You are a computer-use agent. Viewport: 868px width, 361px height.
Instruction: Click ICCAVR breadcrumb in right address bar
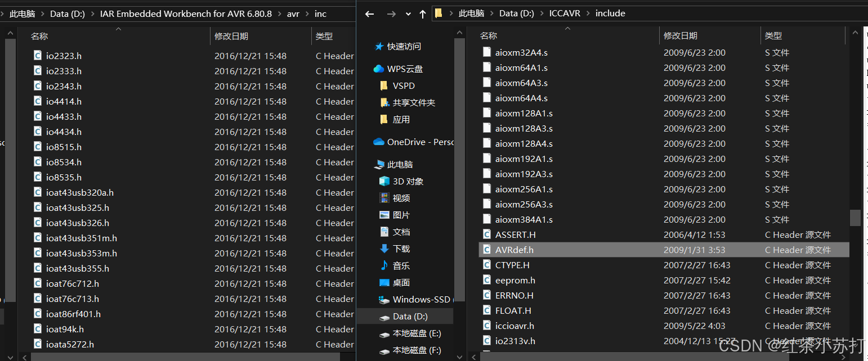[565, 13]
